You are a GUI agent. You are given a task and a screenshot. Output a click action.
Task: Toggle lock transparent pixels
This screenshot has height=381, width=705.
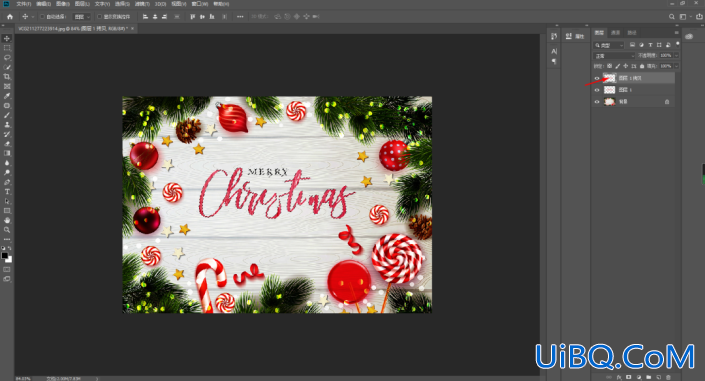click(609, 66)
